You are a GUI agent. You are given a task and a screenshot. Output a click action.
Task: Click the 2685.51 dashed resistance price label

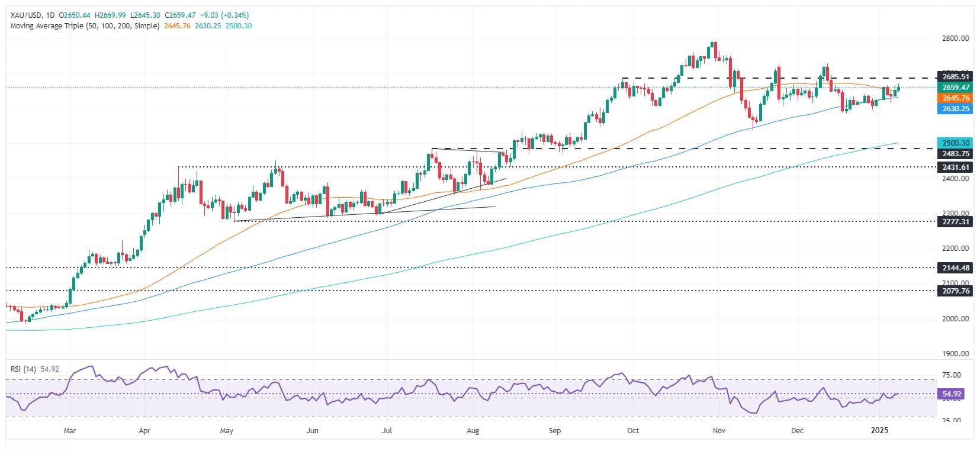click(x=955, y=76)
